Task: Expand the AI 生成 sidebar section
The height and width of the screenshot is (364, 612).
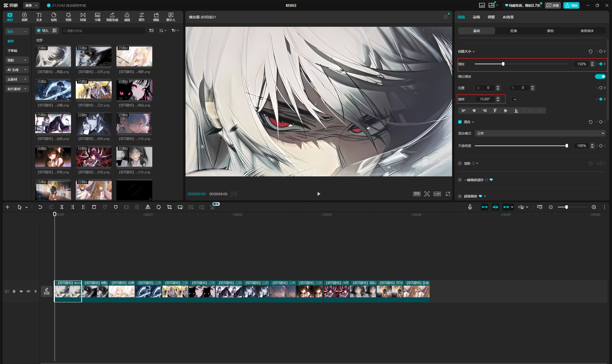Action: (17, 70)
